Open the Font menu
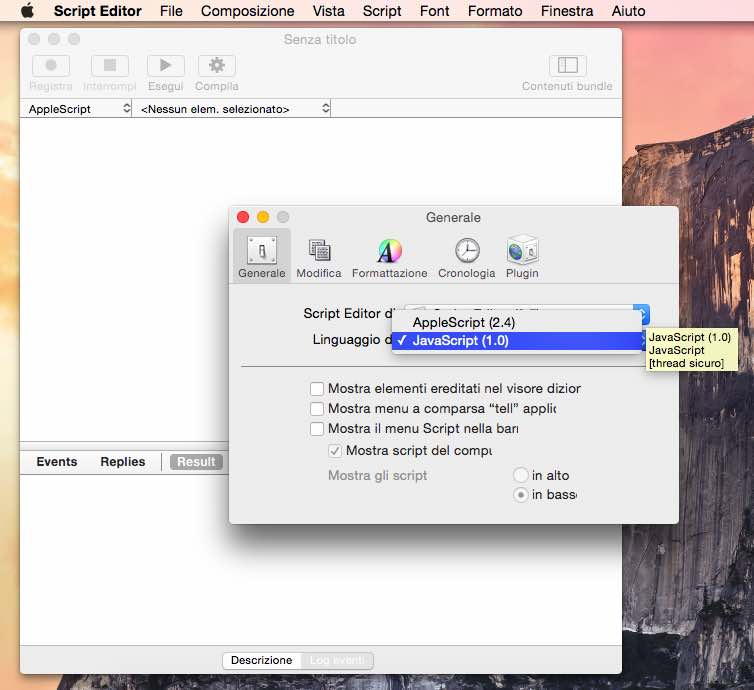The width and height of the screenshot is (754, 690). pyautogui.click(x=434, y=11)
